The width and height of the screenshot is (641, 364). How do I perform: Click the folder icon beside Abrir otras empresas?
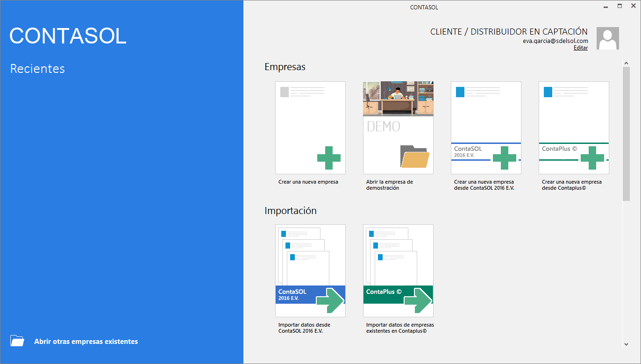point(17,341)
